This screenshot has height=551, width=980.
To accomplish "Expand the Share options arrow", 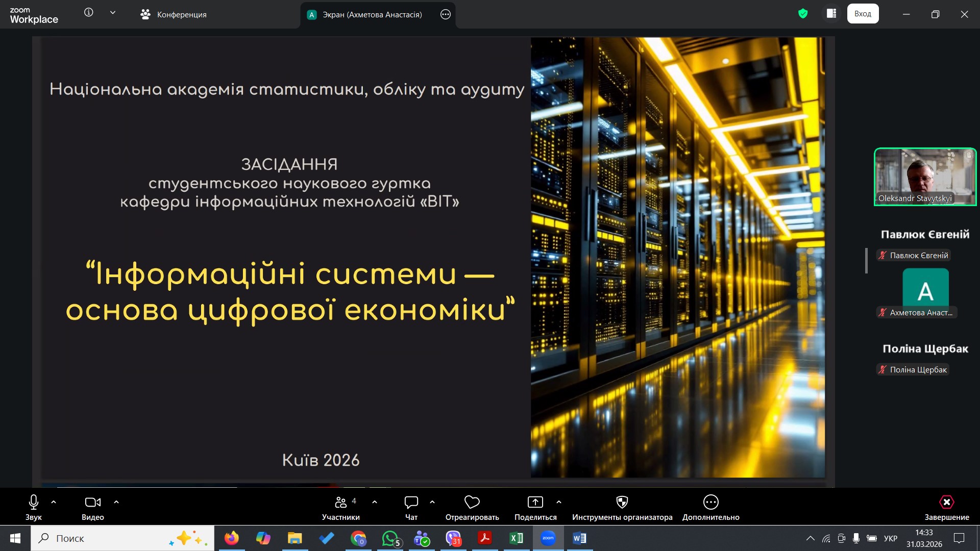I will 559,502.
